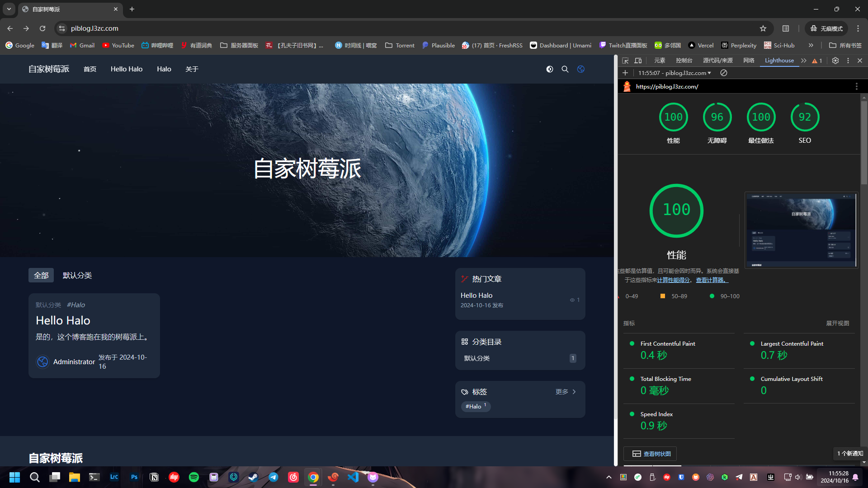
Task: Click the 默认分类 tab filter
Action: tap(77, 275)
